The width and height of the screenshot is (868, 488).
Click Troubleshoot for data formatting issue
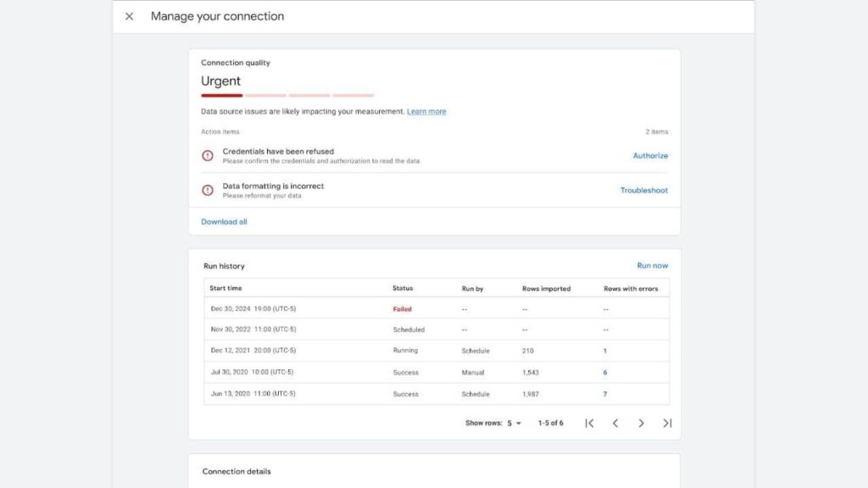coord(643,191)
